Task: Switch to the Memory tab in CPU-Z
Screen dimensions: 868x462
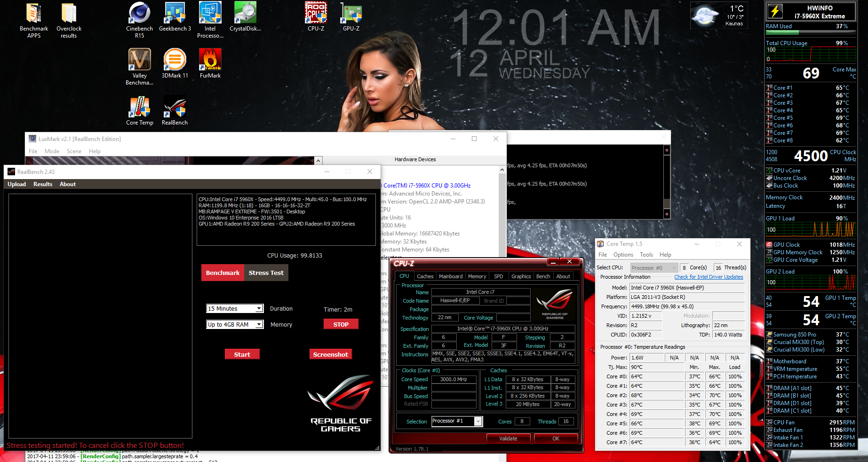Action: [x=477, y=276]
